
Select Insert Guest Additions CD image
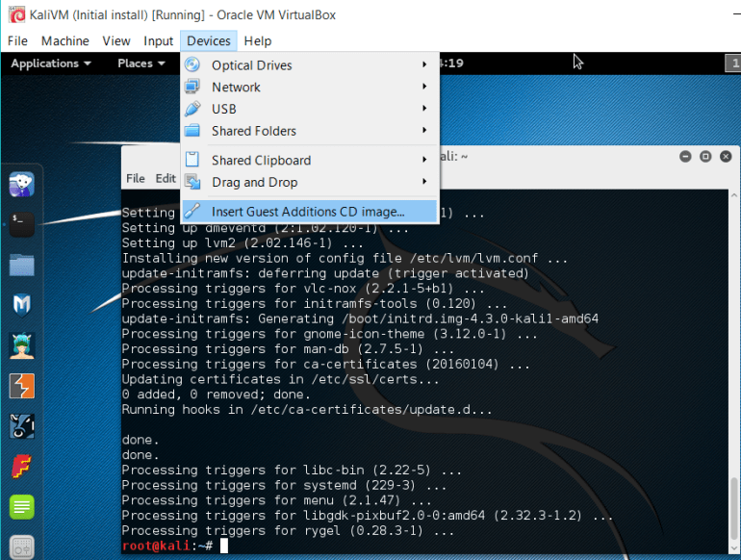(x=308, y=212)
